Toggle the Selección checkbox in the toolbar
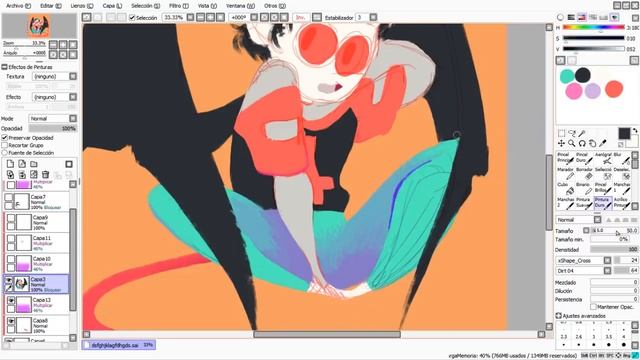This screenshot has width=640, height=360. pyautogui.click(x=132, y=18)
